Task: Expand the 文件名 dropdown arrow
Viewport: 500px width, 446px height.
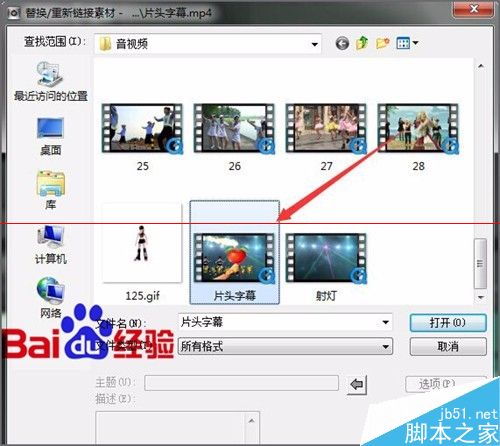Action: (385, 322)
